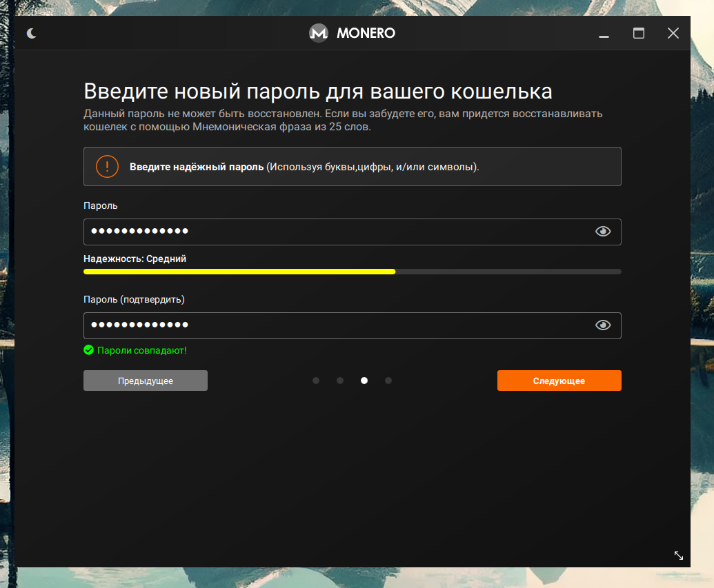Click the MONERO wordmark text

click(366, 32)
